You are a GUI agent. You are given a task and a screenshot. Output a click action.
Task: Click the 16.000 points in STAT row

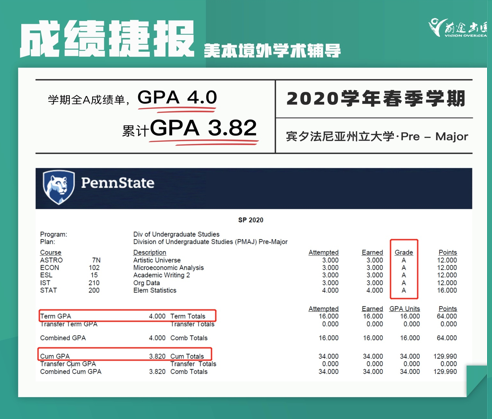447,290
